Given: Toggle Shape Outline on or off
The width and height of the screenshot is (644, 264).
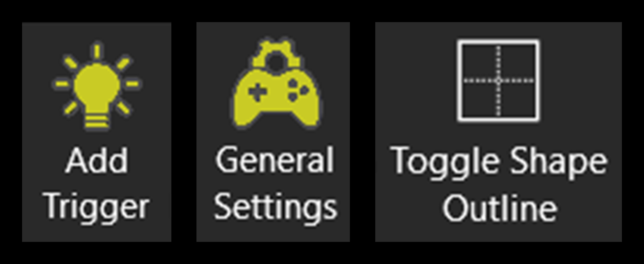Looking at the screenshot, I should click(499, 132).
